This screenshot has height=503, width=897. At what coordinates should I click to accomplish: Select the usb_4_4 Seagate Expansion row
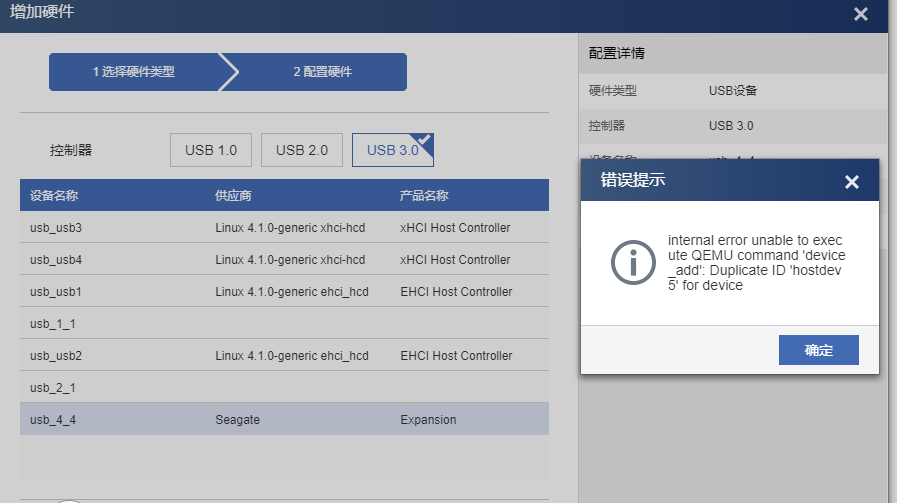[x=284, y=419]
